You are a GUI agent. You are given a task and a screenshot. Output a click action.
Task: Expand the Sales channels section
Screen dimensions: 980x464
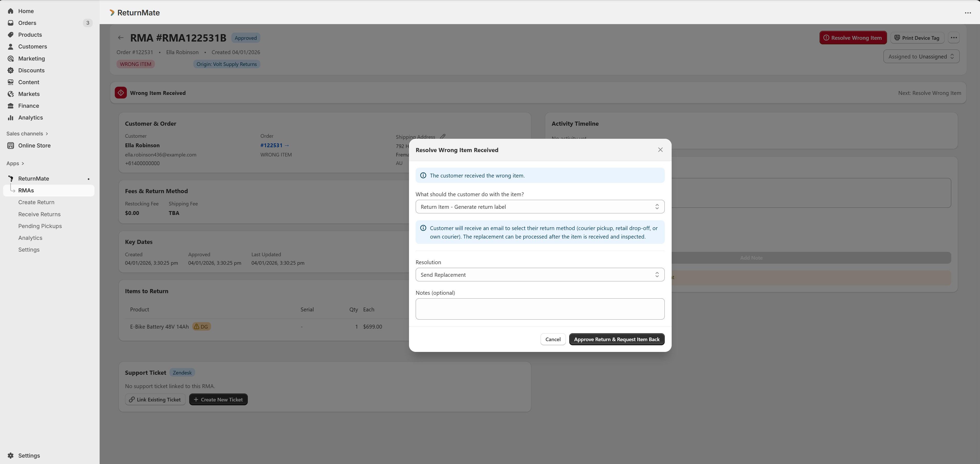click(x=27, y=133)
